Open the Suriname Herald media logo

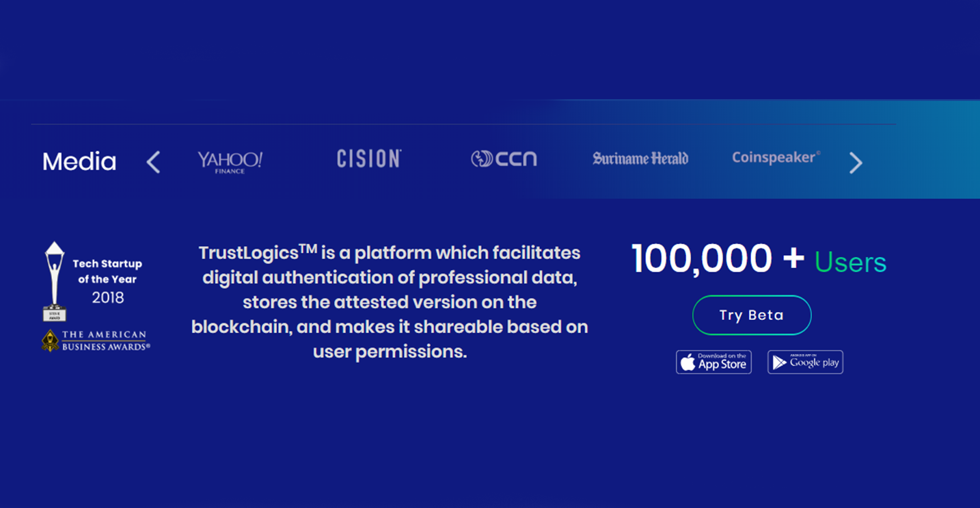point(640,159)
